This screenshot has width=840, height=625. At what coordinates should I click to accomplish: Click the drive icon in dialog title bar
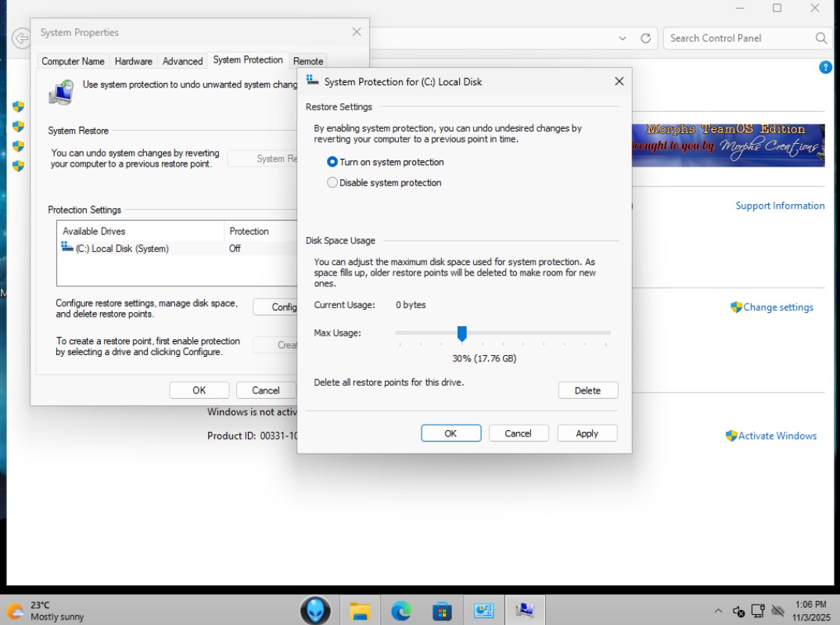pyautogui.click(x=312, y=81)
